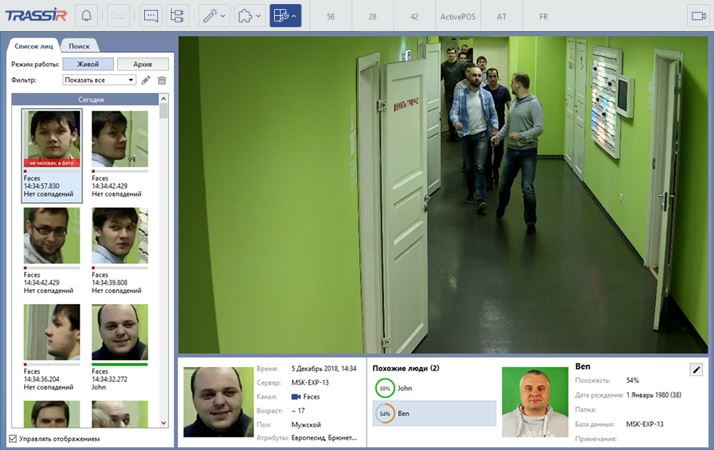
Task: Edit Ben's profile with pencil icon
Action: (x=696, y=369)
